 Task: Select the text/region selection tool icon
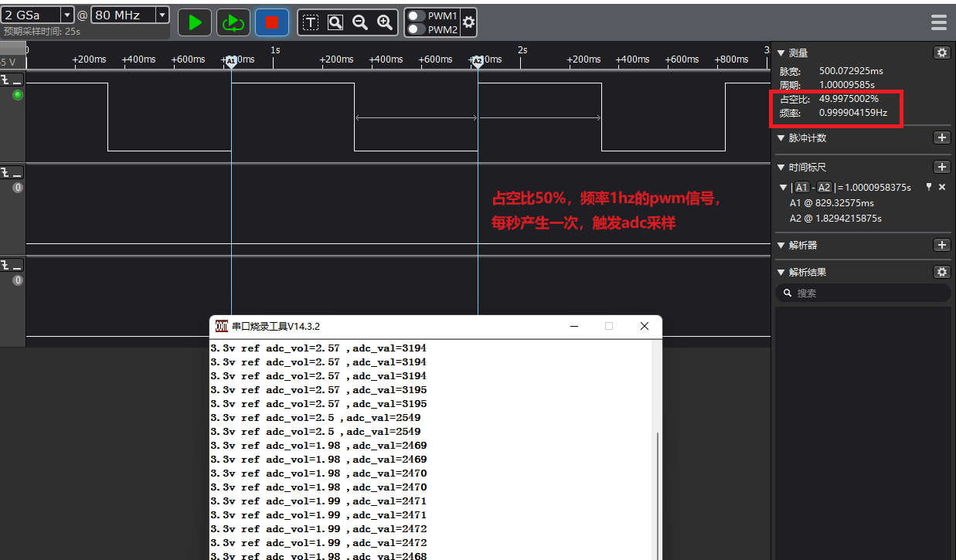coord(311,22)
